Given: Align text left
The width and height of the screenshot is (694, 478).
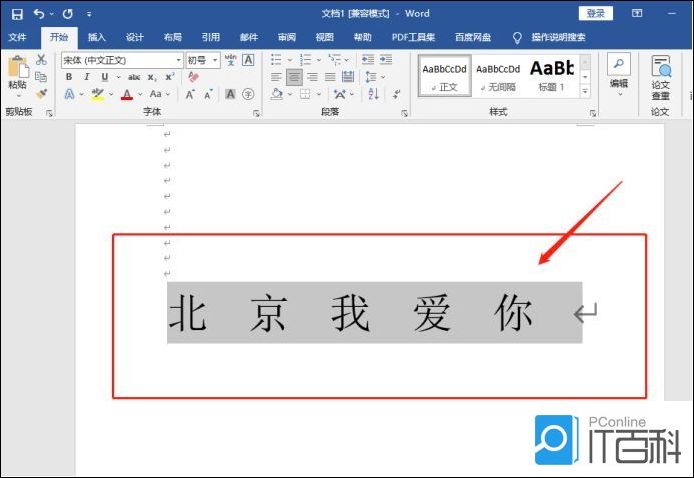Looking at the screenshot, I should 276,77.
